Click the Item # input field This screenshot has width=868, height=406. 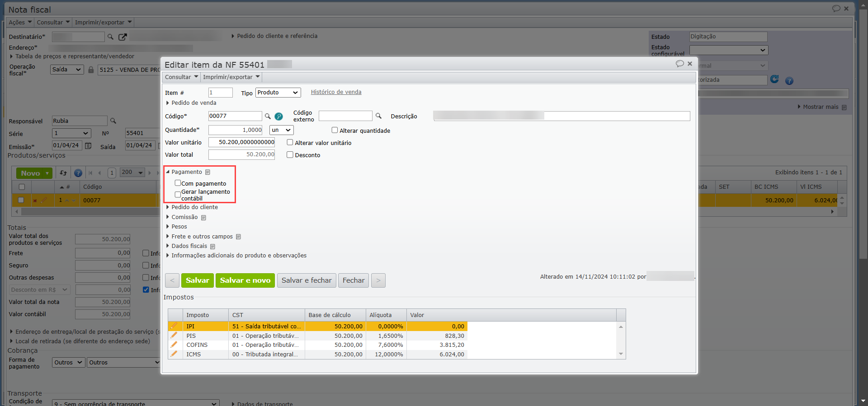(x=221, y=93)
